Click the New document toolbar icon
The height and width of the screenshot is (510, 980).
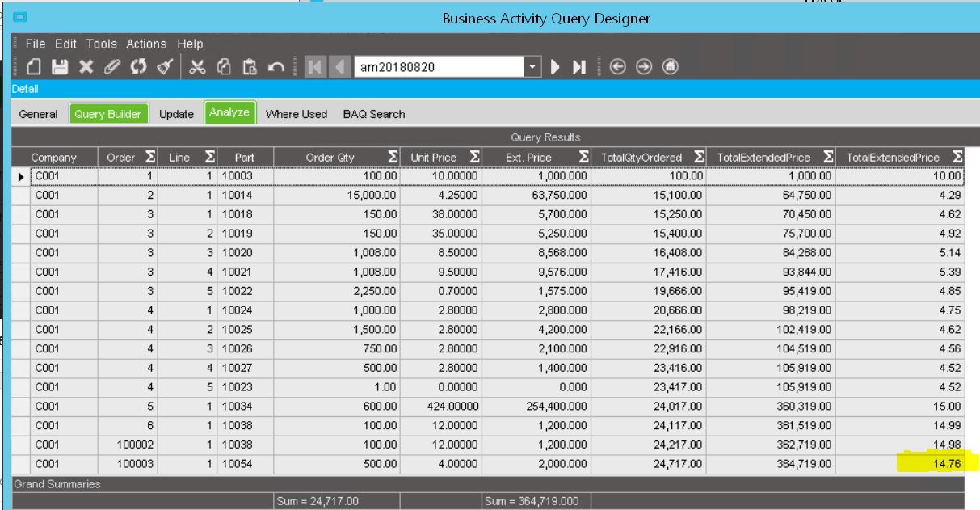[35, 67]
